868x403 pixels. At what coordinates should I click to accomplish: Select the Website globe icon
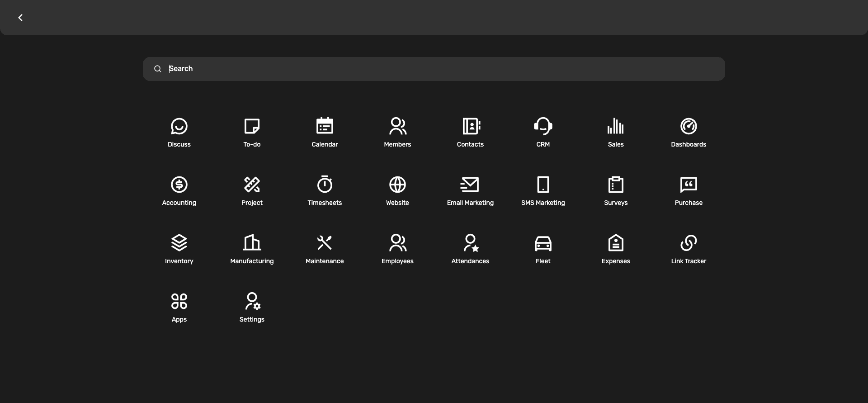[397, 185]
